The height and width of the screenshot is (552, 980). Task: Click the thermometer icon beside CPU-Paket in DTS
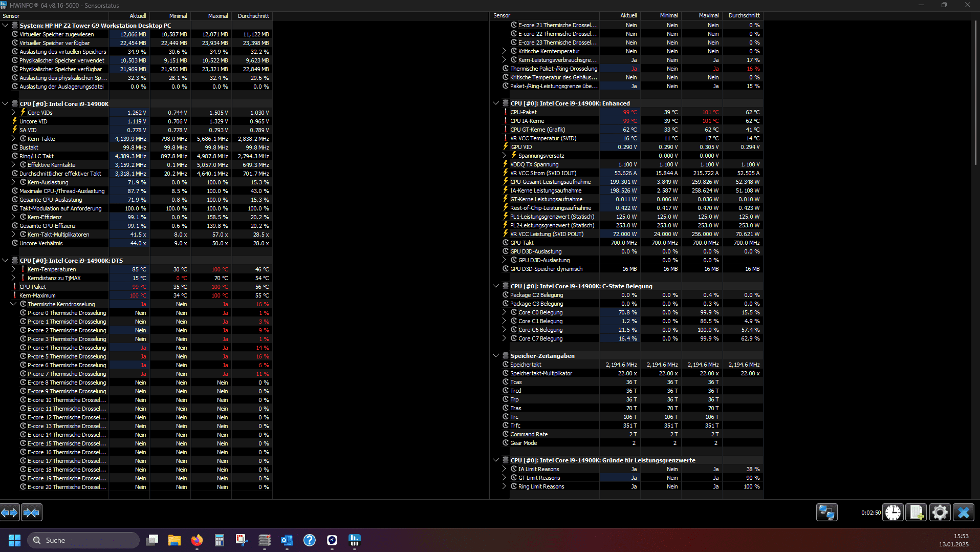(15, 287)
